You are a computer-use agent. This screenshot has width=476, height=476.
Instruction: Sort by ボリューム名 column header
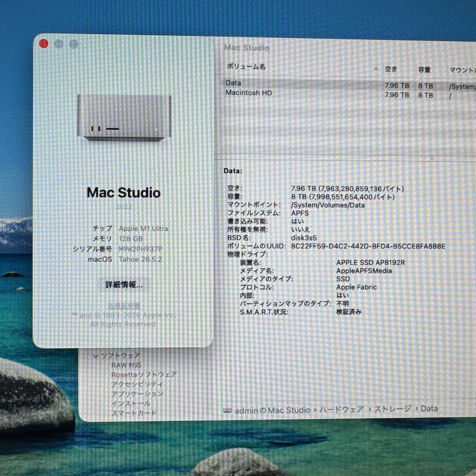point(246,66)
